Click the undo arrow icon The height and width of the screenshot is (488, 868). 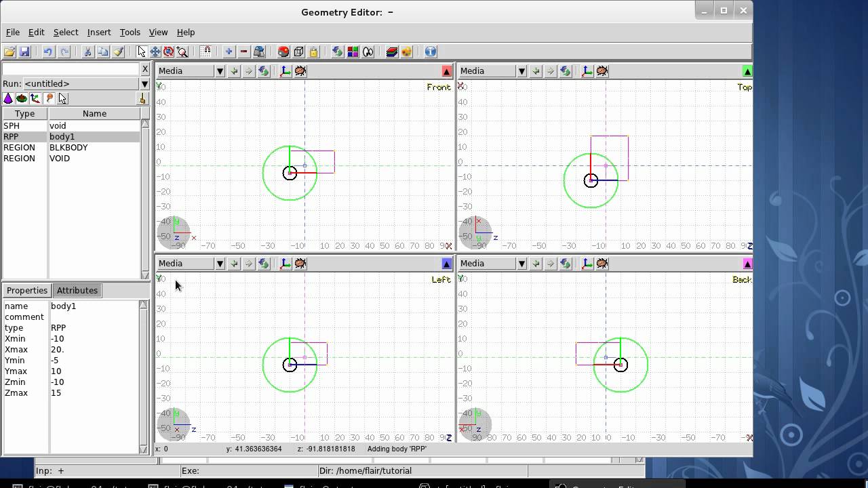tap(48, 52)
